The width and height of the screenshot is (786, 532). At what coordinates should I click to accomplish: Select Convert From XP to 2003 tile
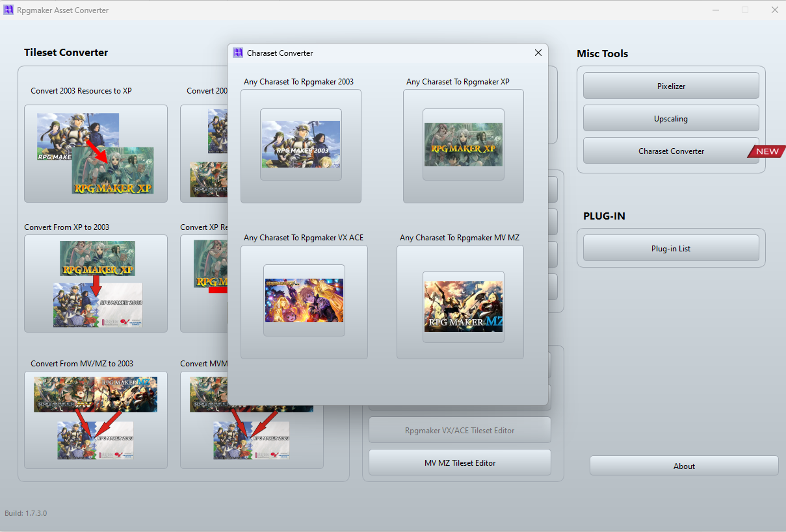[x=96, y=284]
